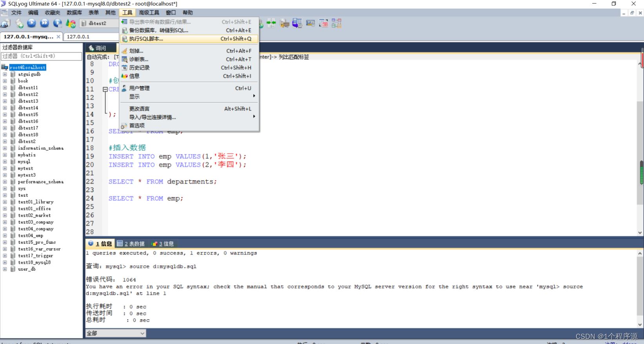Open the dbtest2 database selector
Image resolution: width=644 pixels, height=344 pixels.
click(100, 24)
